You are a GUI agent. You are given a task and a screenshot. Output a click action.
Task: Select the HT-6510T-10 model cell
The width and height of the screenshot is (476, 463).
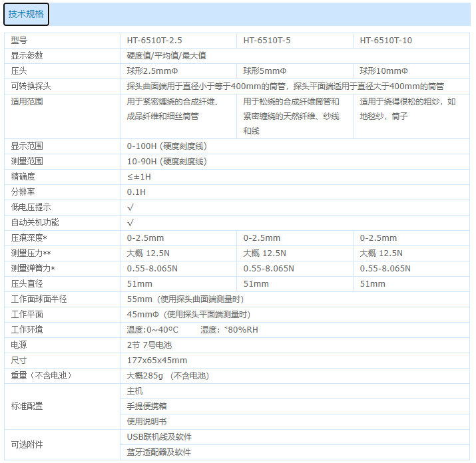[386, 40]
